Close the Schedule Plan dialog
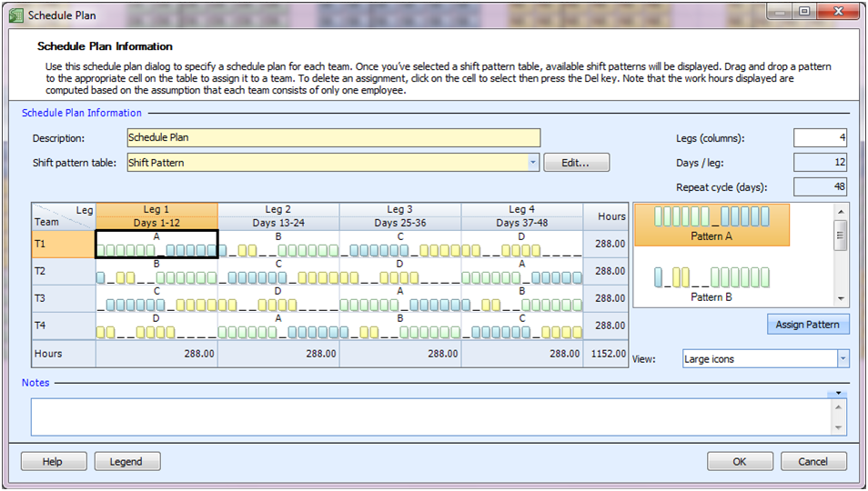 [838, 11]
